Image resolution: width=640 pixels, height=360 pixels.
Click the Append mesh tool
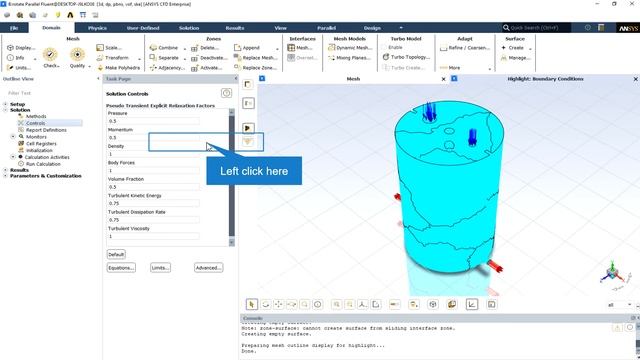pos(247,48)
